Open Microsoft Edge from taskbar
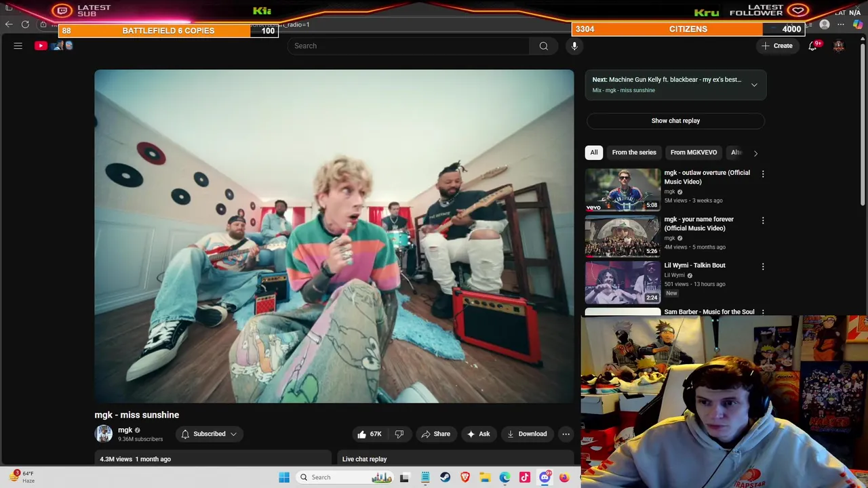The width and height of the screenshot is (868, 488). click(505, 477)
